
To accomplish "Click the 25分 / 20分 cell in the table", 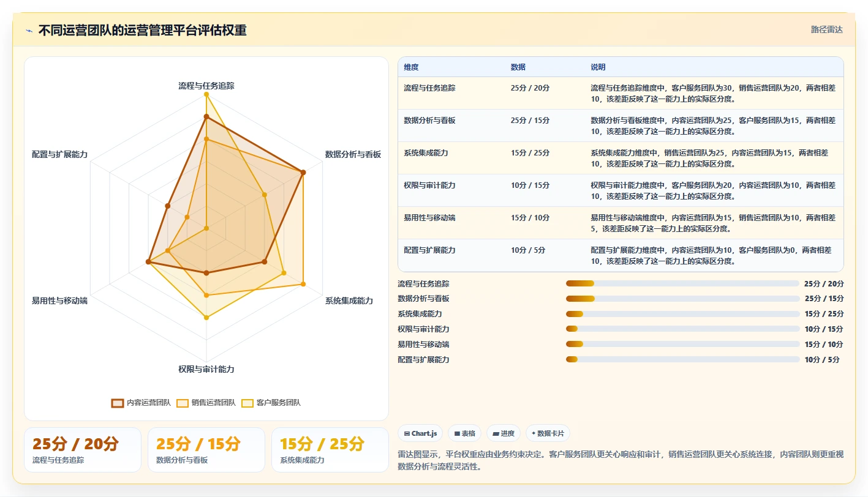I will point(530,88).
